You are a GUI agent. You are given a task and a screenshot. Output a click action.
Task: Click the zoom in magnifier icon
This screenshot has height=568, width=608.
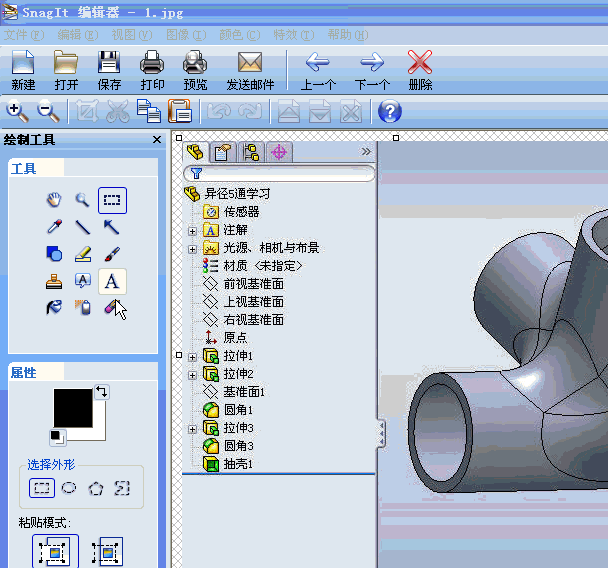pos(17,112)
